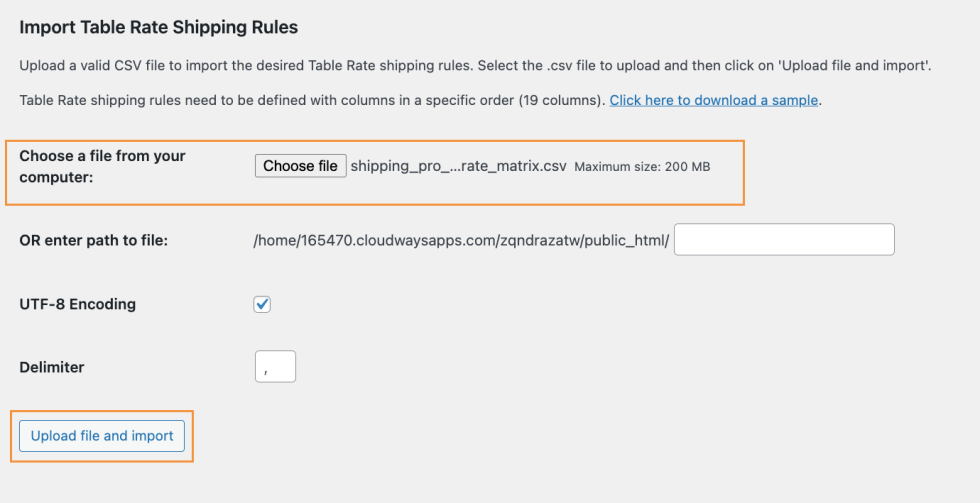
Task: Click into the Delimiter input box
Action: tap(275, 367)
